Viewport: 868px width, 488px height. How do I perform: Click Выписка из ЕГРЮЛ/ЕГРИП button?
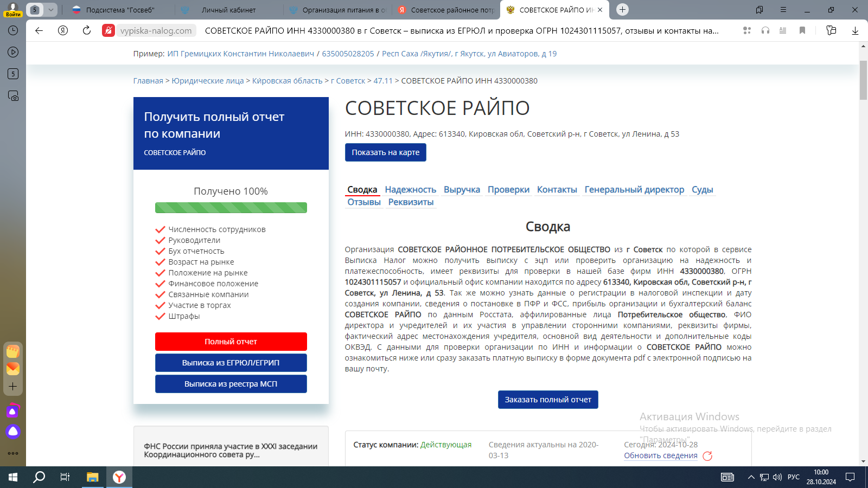coord(231,363)
